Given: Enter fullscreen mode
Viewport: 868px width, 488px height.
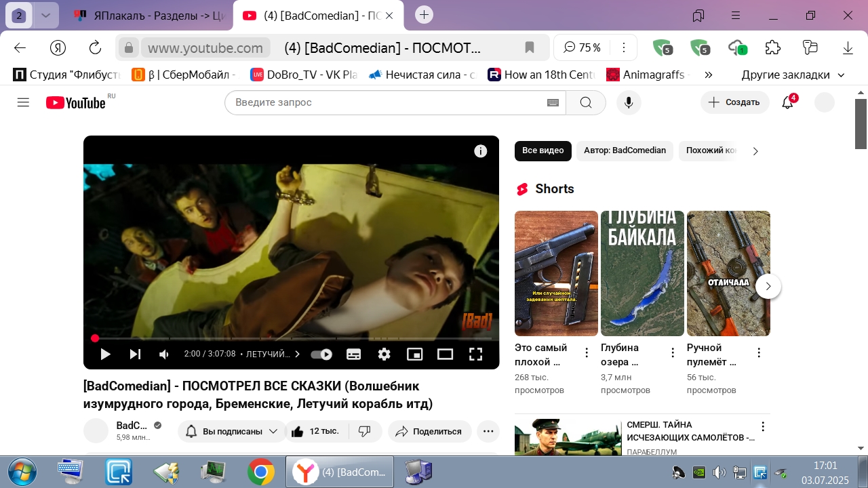Looking at the screenshot, I should 476,354.
